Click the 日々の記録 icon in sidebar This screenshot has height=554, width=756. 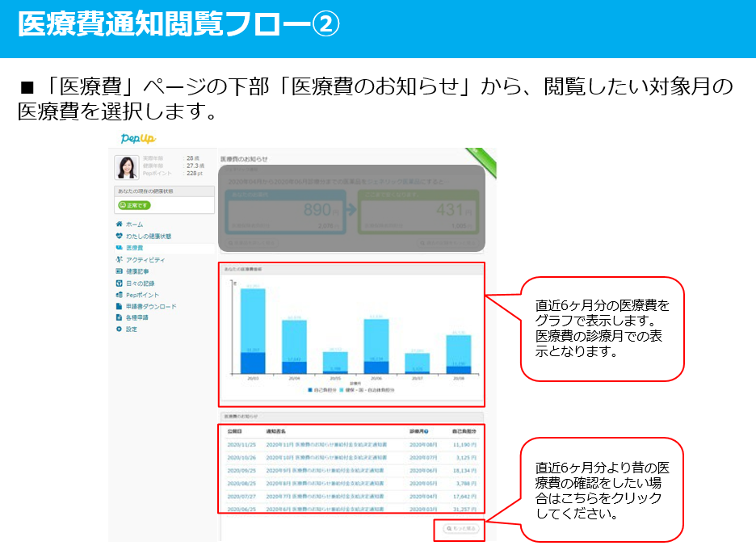click(119, 283)
